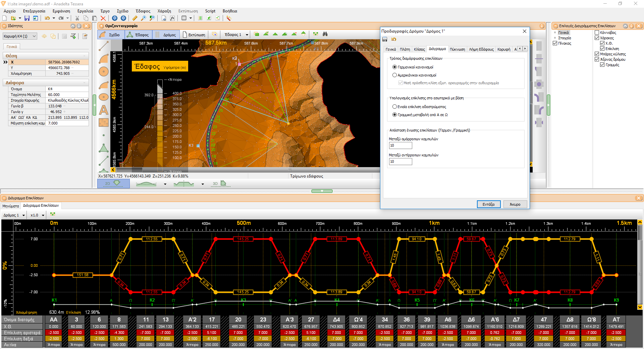Click the filter icon in properties panel
Screen dimensions: 644x349
pyautogui.click(x=73, y=36)
